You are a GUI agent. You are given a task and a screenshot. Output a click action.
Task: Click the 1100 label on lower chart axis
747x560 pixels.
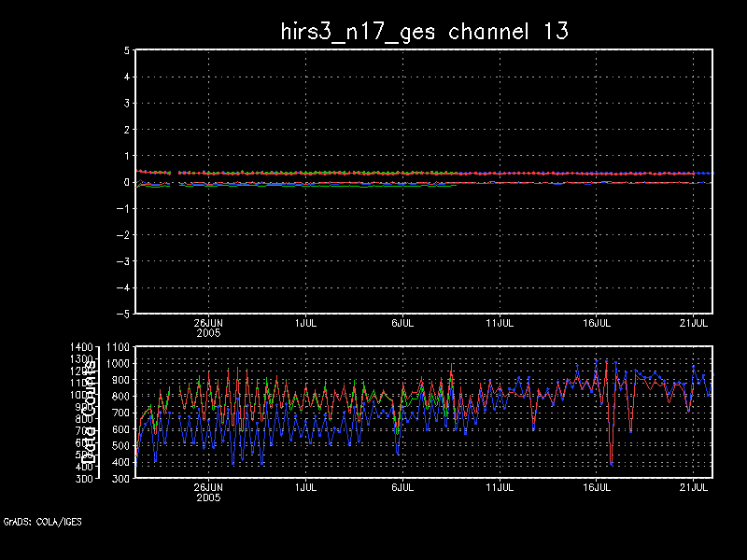[120, 347]
